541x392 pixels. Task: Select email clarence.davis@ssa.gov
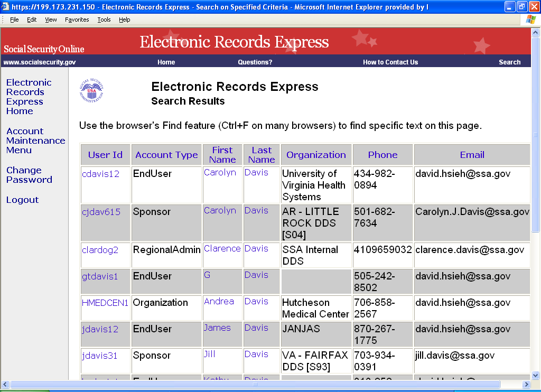click(470, 250)
